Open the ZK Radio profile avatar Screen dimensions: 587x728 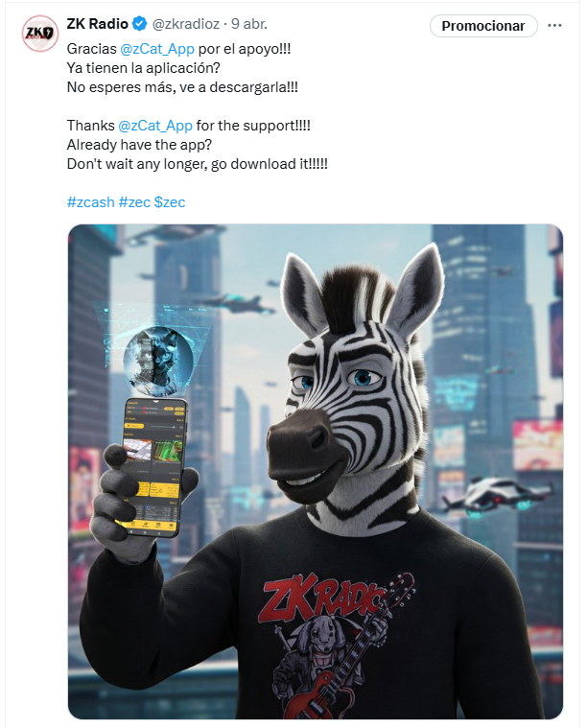[x=39, y=33]
